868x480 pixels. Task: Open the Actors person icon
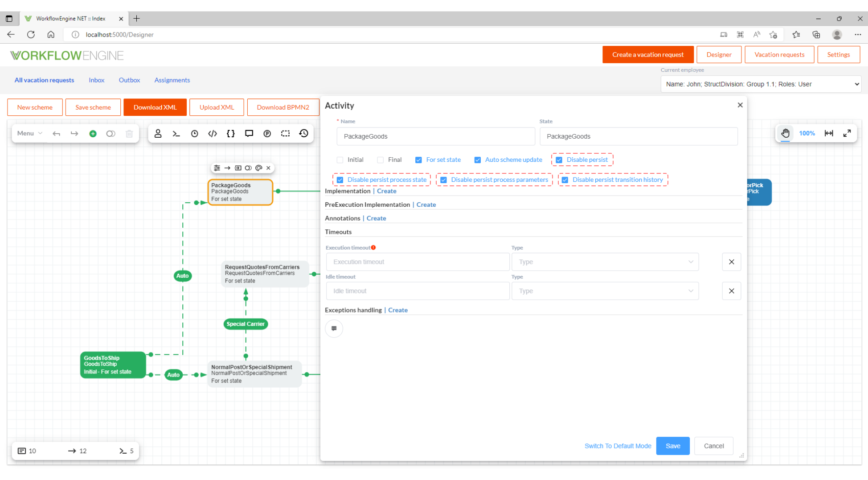158,133
